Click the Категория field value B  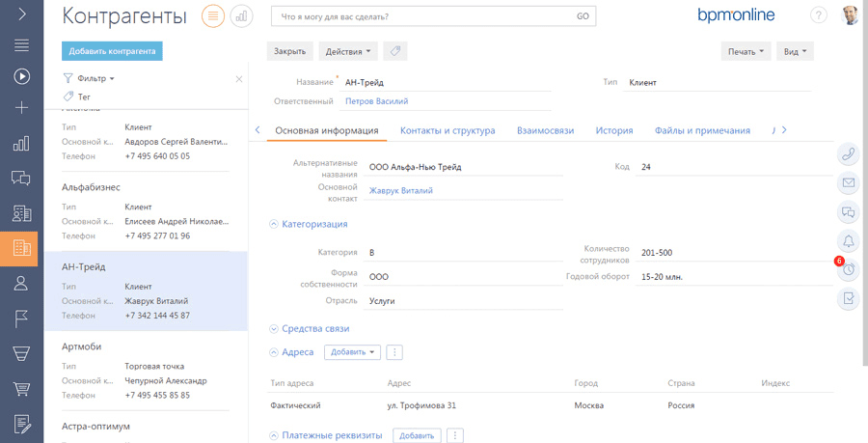[x=463, y=253]
